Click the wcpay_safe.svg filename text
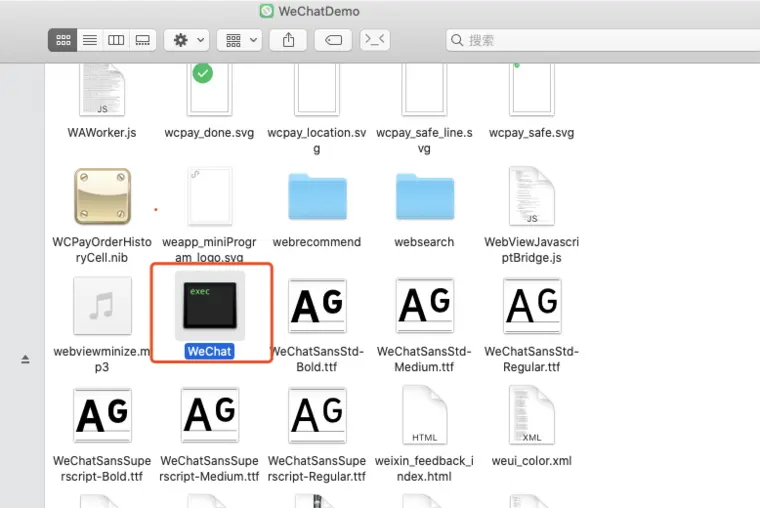 (532, 133)
